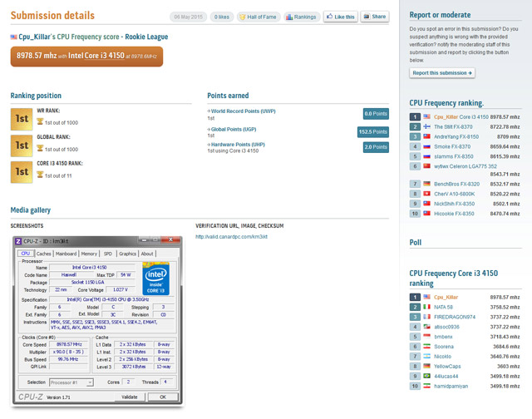
Task: Click the 2.0 Points badge
Action: (376, 147)
